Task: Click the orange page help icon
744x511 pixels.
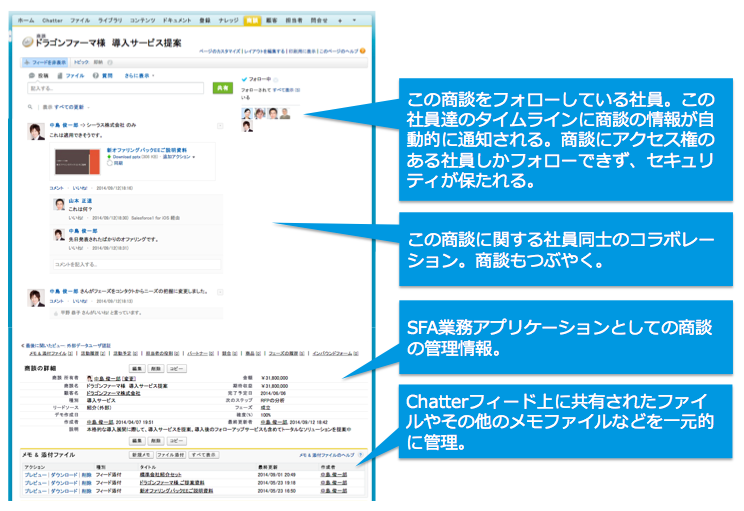Action: (x=363, y=51)
